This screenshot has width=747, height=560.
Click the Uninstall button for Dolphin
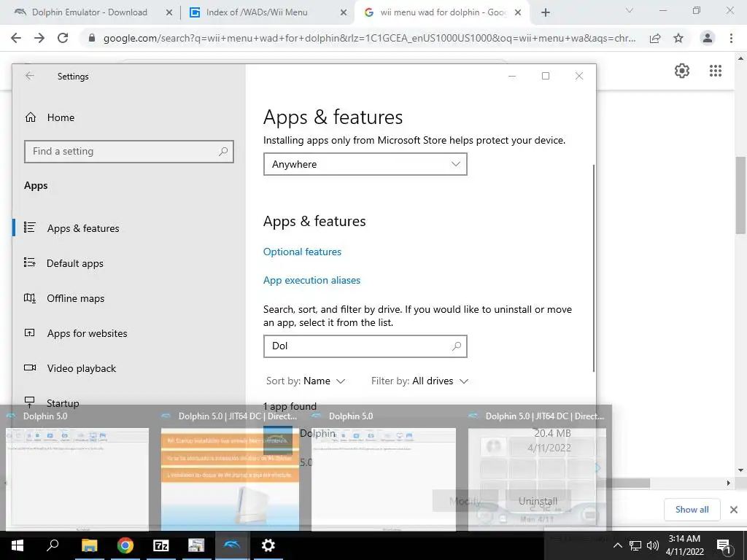538,501
